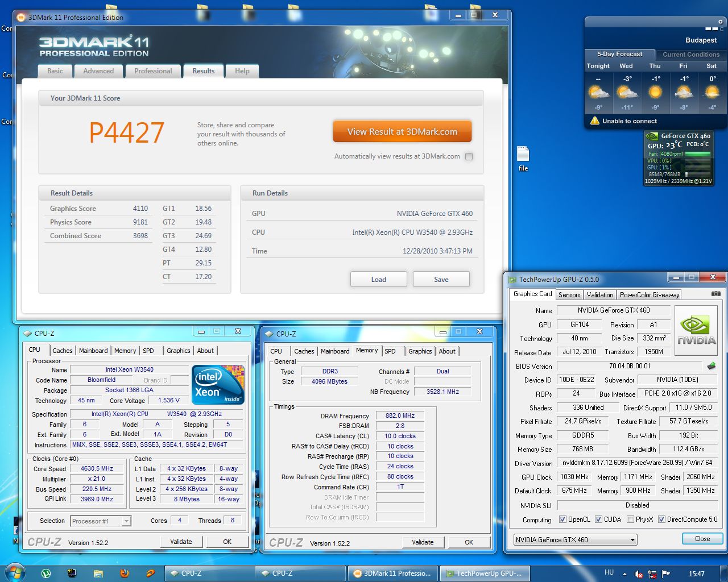This screenshot has width=728, height=582.
Task: Open the PowerColor Giveaway tab
Action: coord(650,294)
